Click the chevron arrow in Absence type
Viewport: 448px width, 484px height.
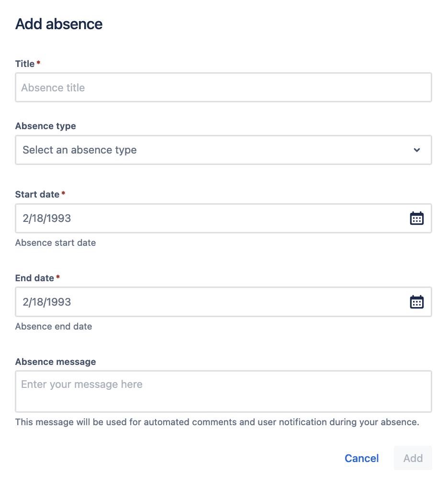point(417,150)
